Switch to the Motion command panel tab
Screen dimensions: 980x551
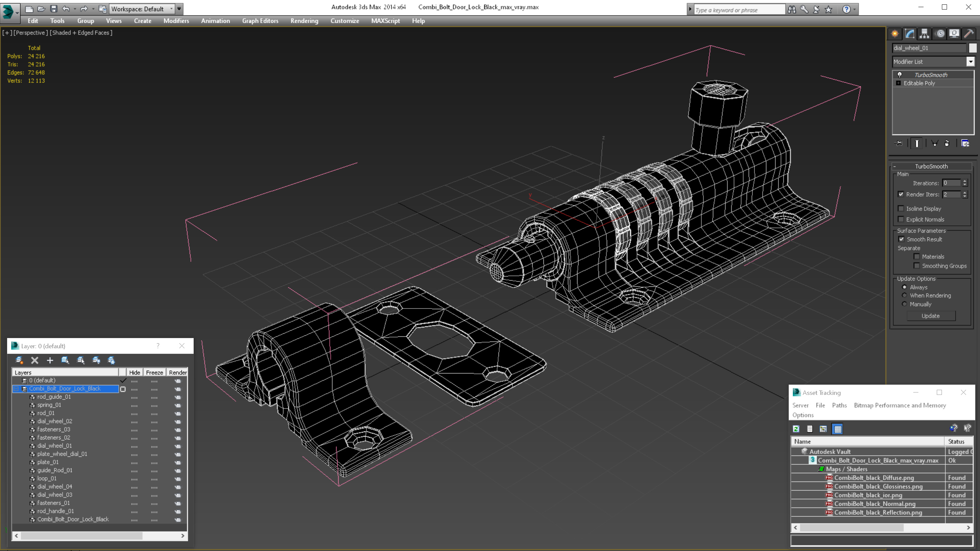[x=939, y=34]
